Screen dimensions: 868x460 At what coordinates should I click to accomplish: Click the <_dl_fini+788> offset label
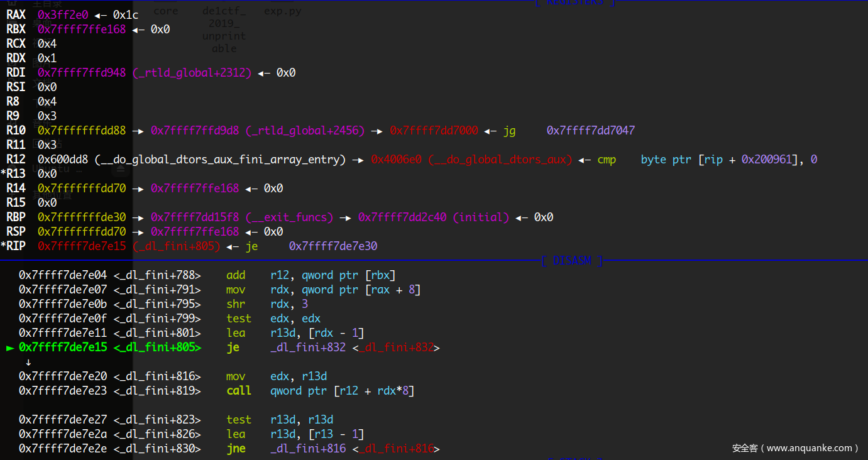click(157, 275)
